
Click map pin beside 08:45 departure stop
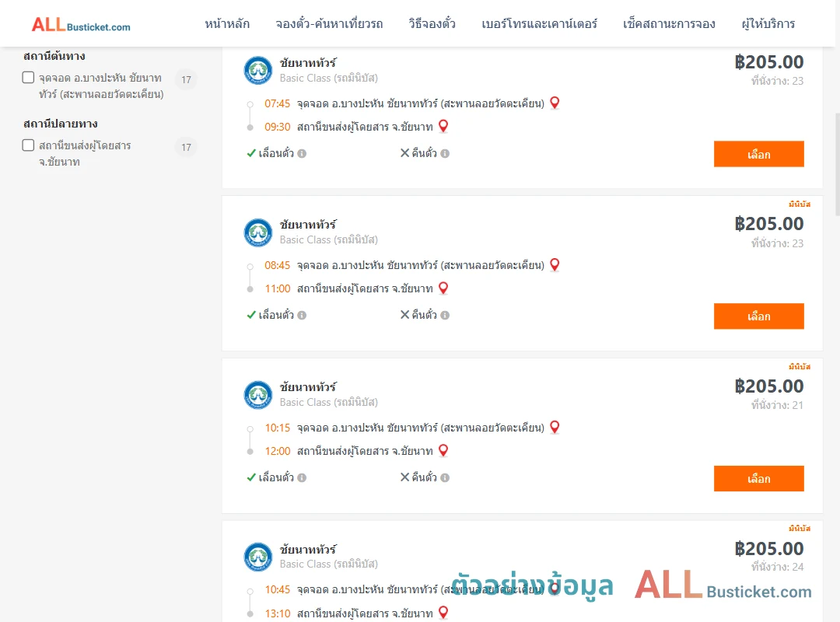[x=555, y=264]
